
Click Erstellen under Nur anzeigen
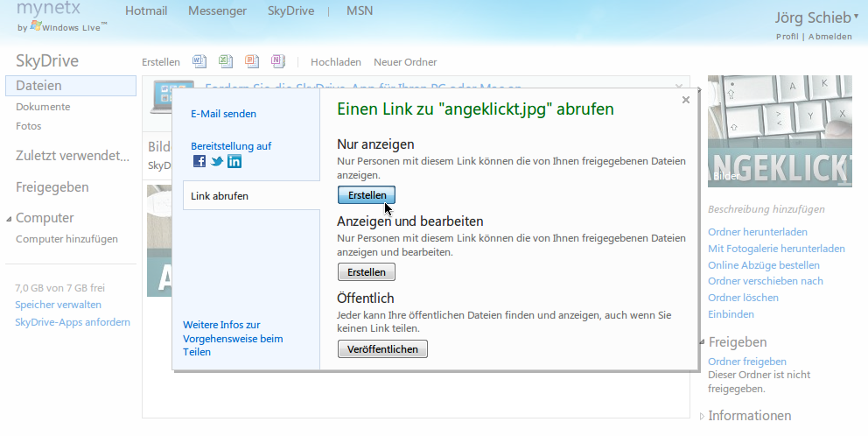(367, 195)
